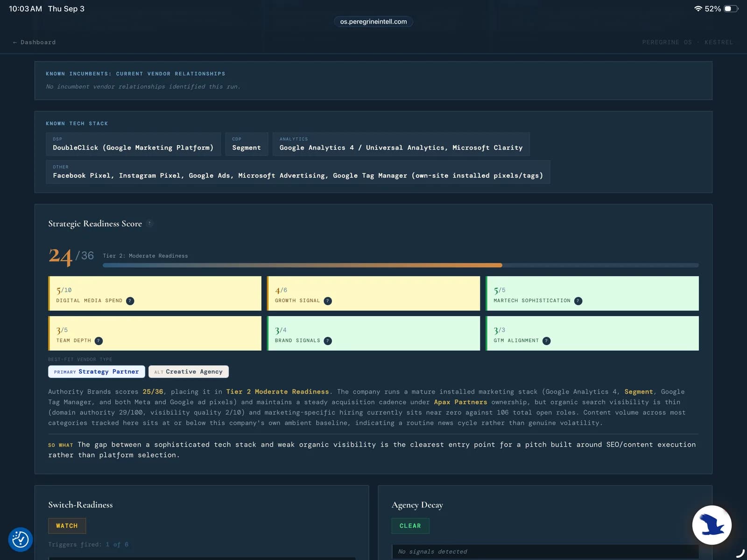Select the Alt Creative Agency chip
This screenshot has width=747, height=560.
tap(189, 372)
